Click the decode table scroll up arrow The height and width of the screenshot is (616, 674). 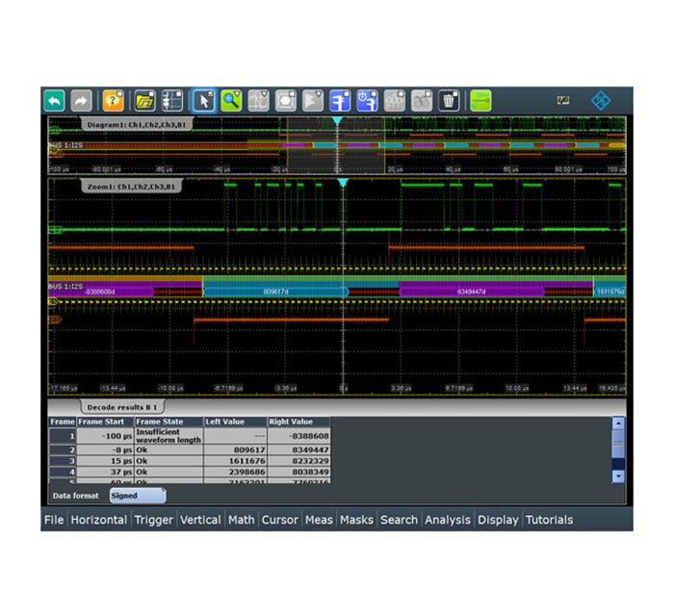click(618, 423)
